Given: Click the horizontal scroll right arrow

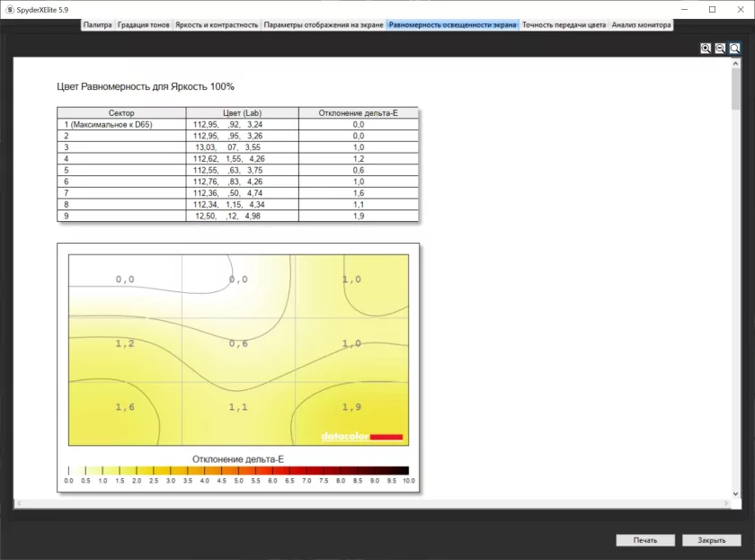Looking at the screenshot, I should [726, 503].
